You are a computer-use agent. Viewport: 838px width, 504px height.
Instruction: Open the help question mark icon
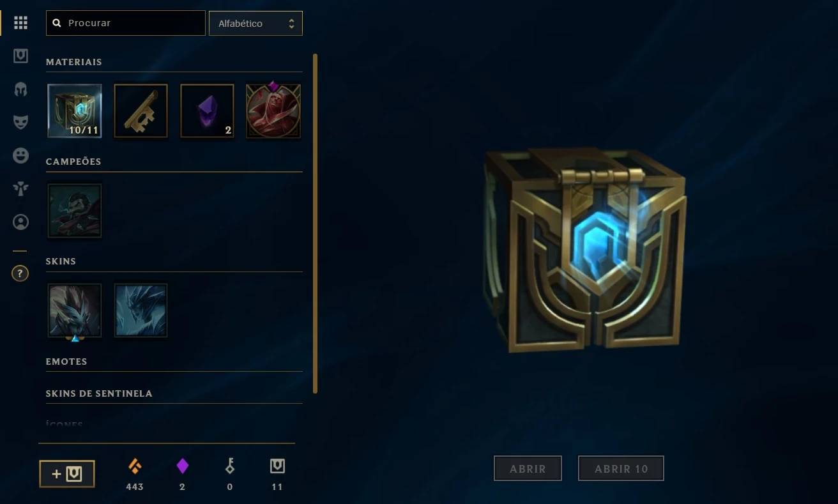pos(20,273)
